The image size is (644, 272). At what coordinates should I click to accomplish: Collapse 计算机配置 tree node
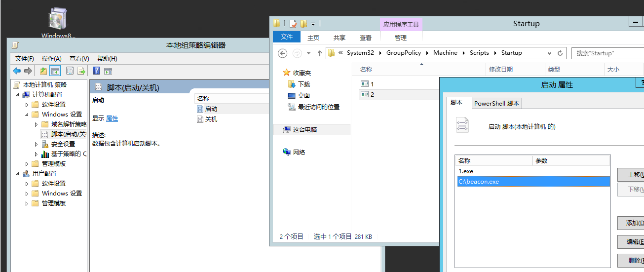tap(18, 95)
